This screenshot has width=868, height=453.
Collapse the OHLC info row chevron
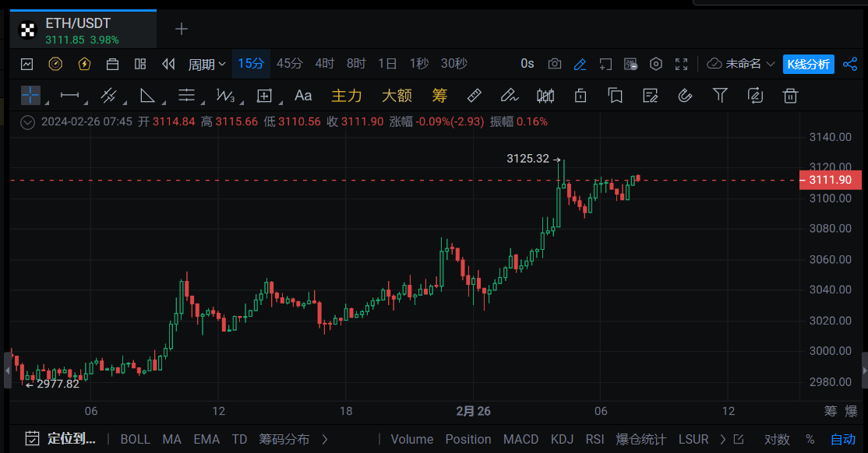point(29,121)
